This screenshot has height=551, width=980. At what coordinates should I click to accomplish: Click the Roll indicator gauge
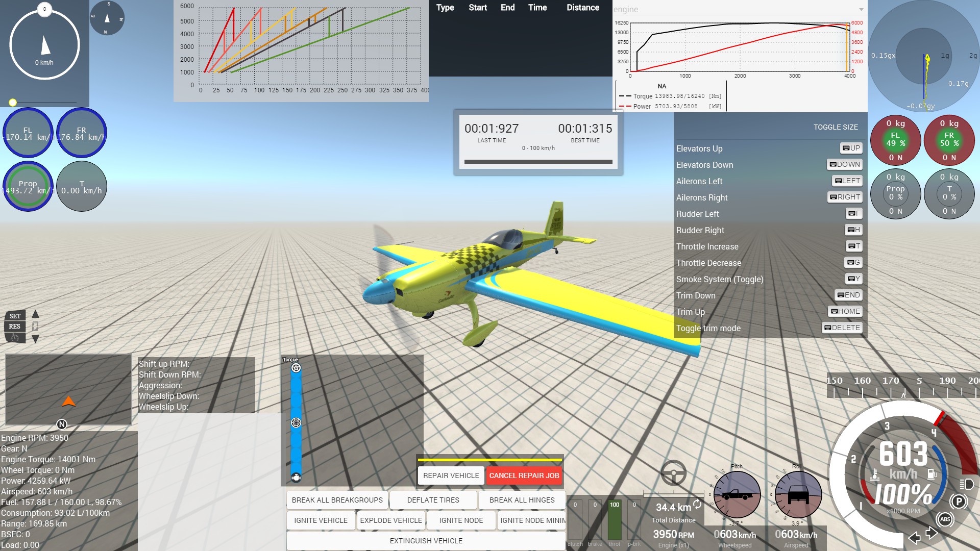tap(798, 494)
